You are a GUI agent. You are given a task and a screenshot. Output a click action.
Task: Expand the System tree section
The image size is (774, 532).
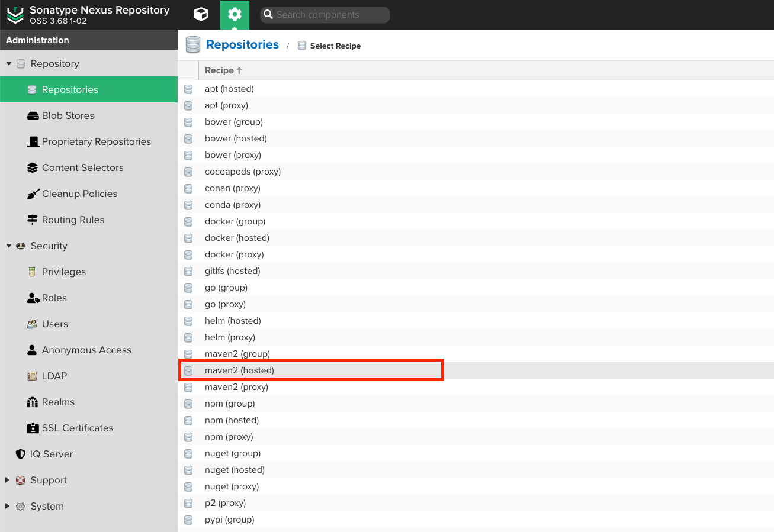[8, 506]
